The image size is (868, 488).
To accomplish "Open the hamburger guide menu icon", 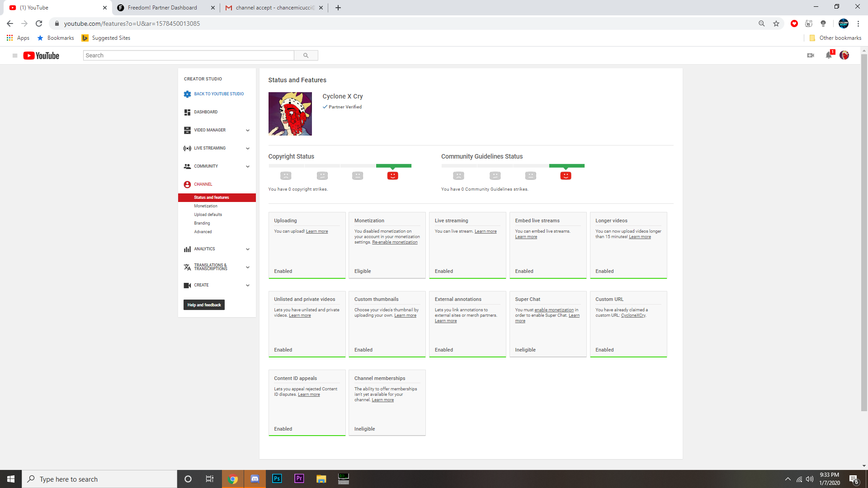I will click(x=15, y=56).
